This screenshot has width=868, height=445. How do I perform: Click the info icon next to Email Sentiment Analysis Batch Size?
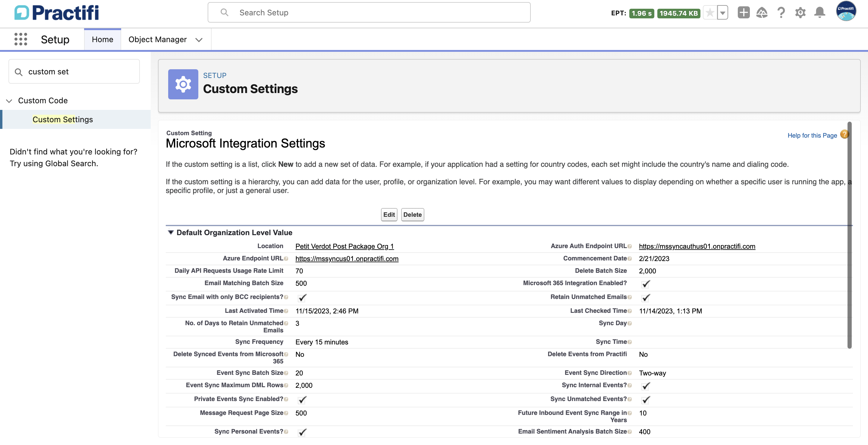[629, 432]
